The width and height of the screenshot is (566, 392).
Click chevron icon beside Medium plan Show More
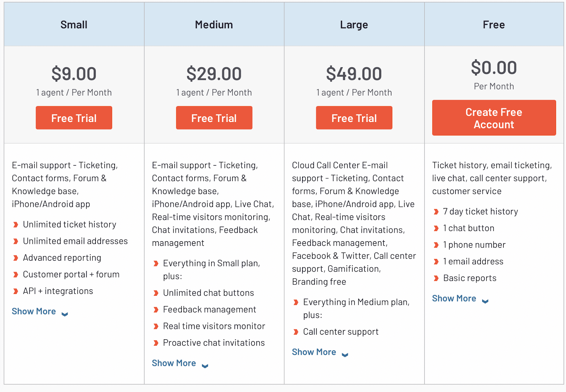(205, 366)
